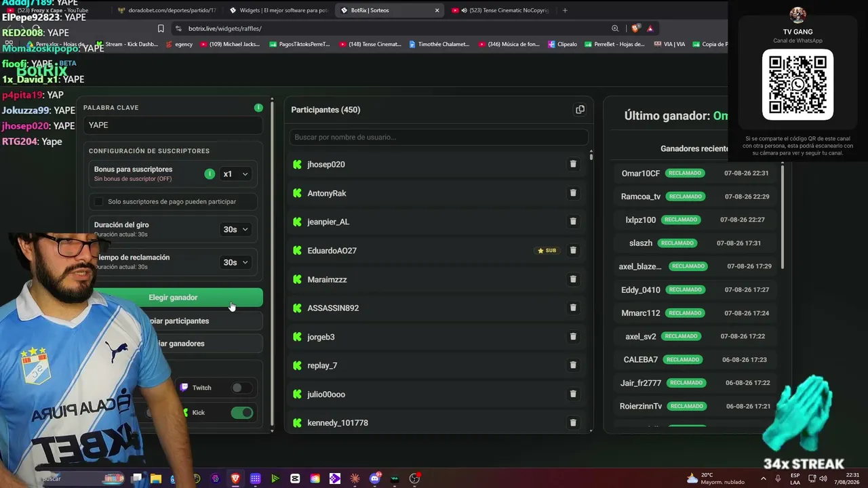
Task: Open the Brave Shields icon
Action: point(635,28)
